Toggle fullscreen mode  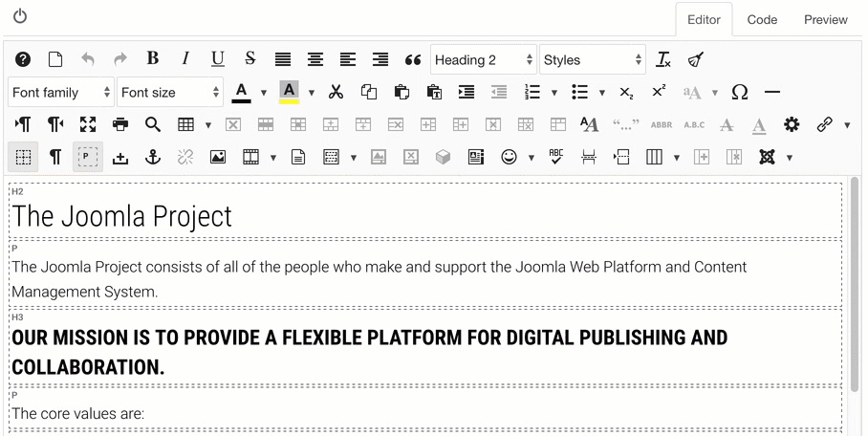(x=87, y=124)
